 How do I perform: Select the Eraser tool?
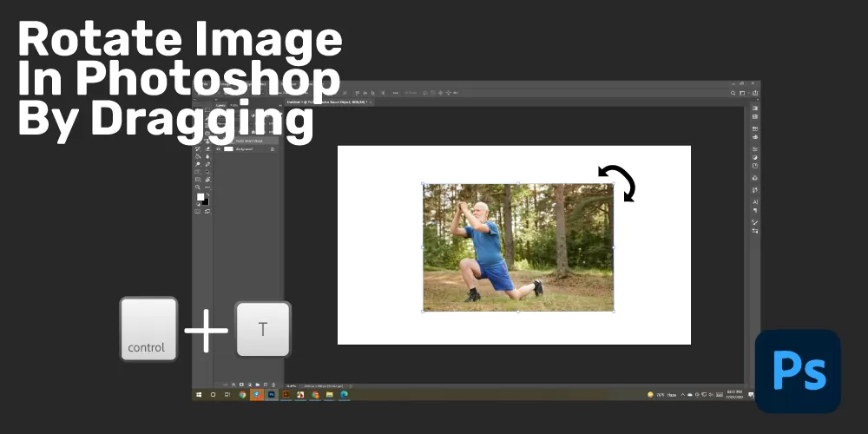(207, 149)
